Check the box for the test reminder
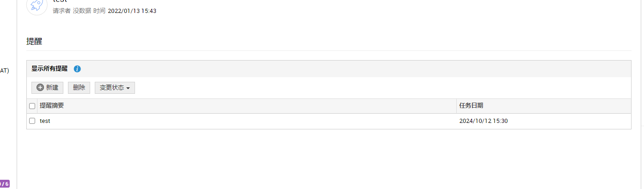The width and height of the screenshot is (644, 189). 32,121
